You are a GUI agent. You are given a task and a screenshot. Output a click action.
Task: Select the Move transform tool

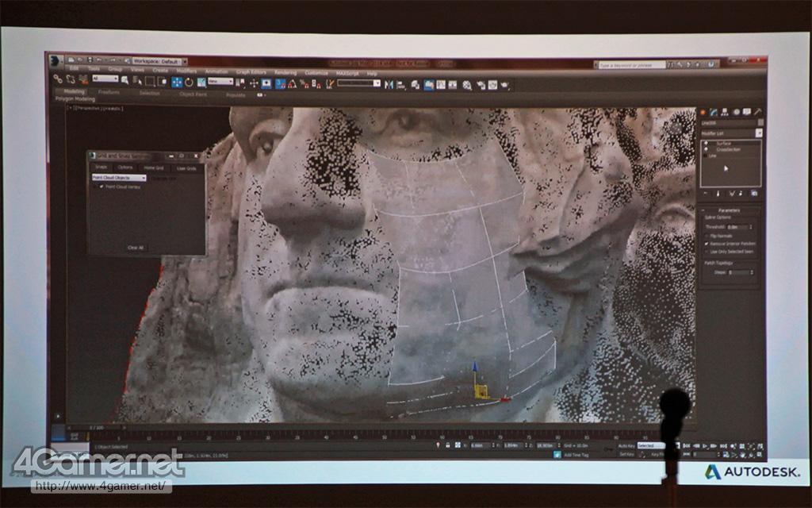pyautogui.click(x=177, y=82)
